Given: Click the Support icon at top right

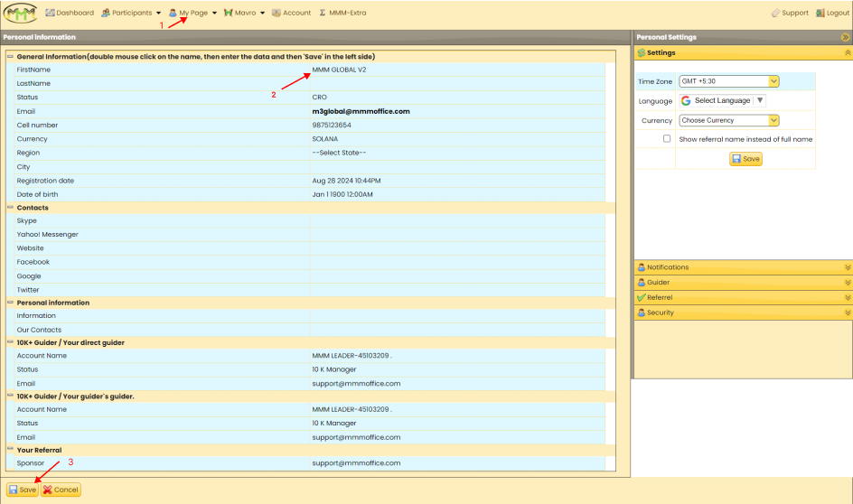Looking at the screenshot, I should click(775, 13).
